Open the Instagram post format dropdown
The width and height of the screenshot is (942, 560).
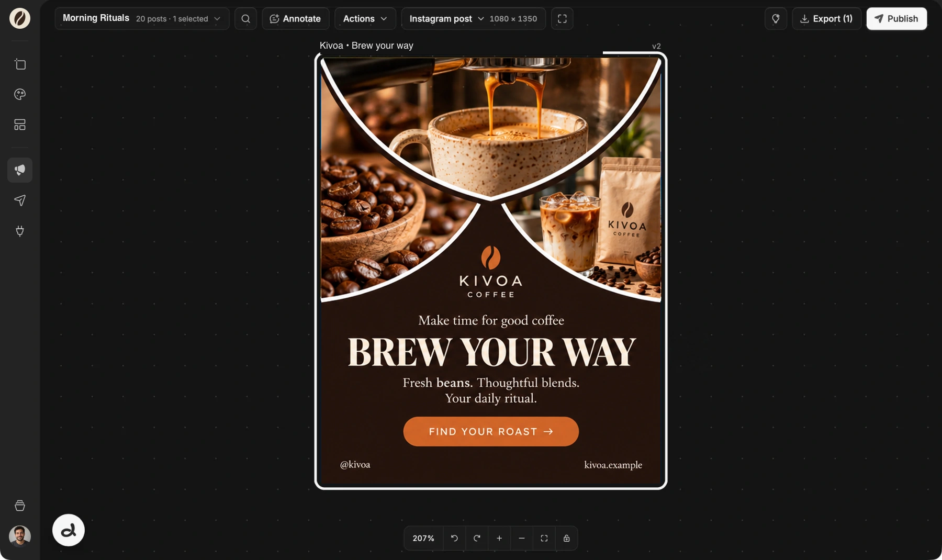pyautogui.click(x=446, y=19)
